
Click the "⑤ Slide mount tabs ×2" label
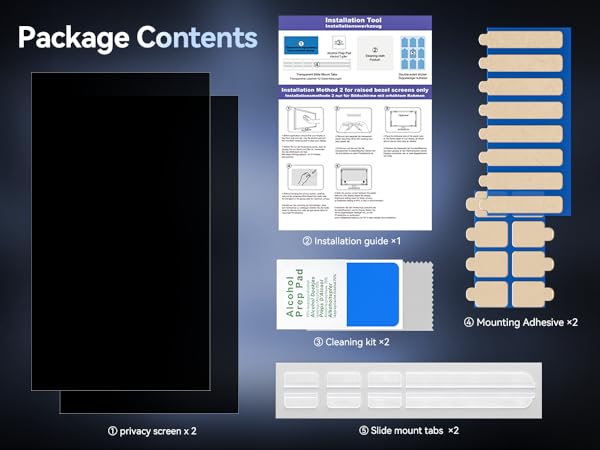pos(409,430)
